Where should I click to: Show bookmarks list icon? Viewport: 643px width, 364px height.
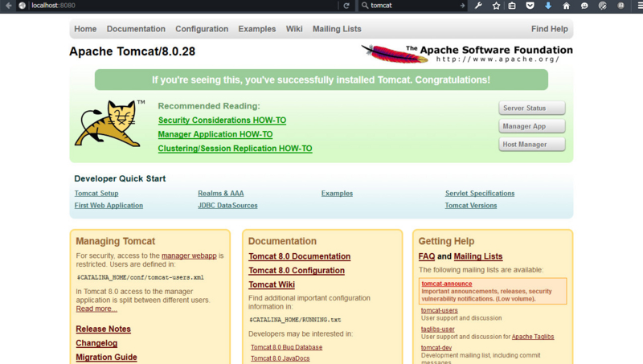click(512, 6)
